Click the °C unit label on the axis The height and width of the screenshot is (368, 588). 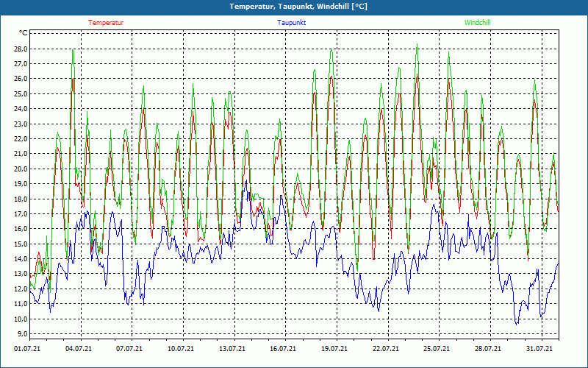click(24, 33)
